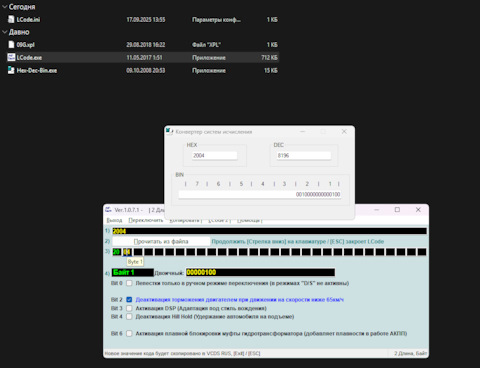Click the Hex-Dec-Bin.exe application icon
The width and height of the screenshot is (480, 368).
pyautogui.click(x=11, y=70)
